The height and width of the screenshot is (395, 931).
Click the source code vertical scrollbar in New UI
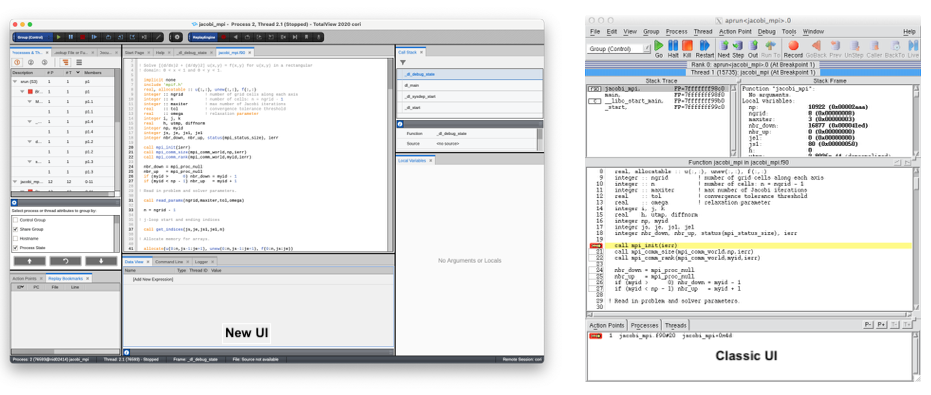coord(390,154)
